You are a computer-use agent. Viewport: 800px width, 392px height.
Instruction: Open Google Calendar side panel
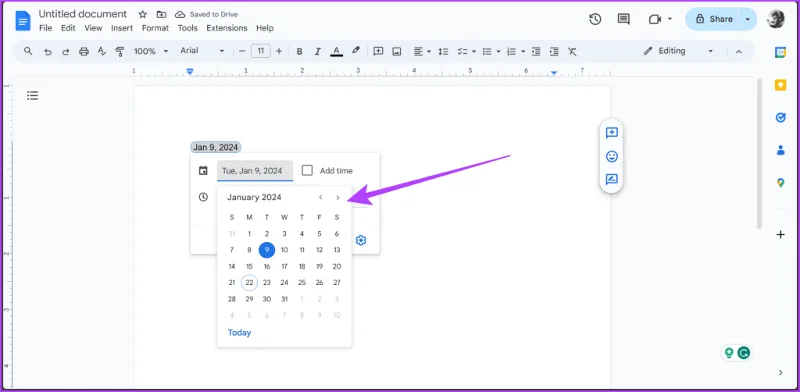(x=780, y=52)
